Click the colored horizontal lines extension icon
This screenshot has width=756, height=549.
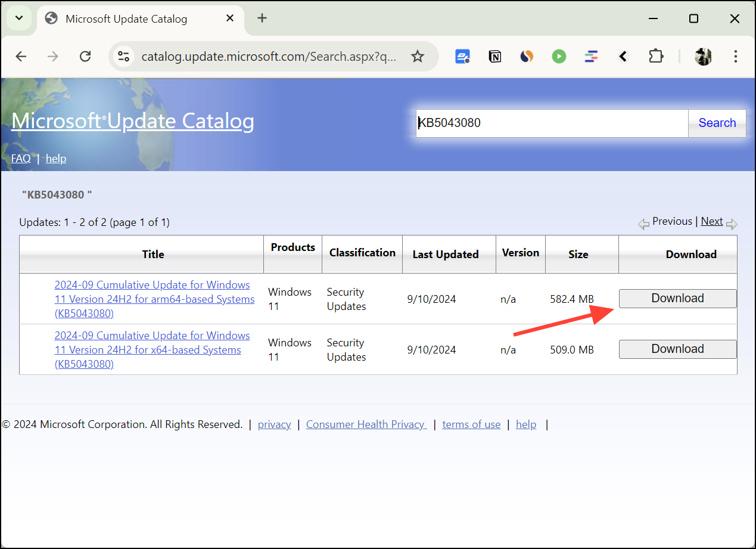591,57
